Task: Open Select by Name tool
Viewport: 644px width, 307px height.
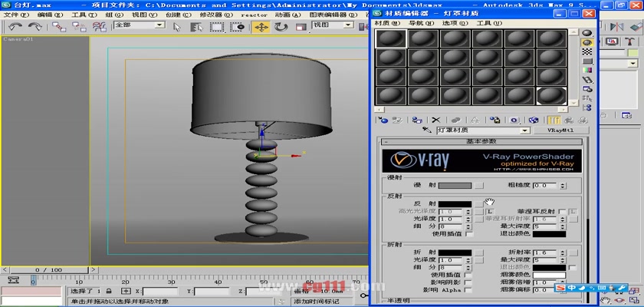Action: (x=197, y=27)
